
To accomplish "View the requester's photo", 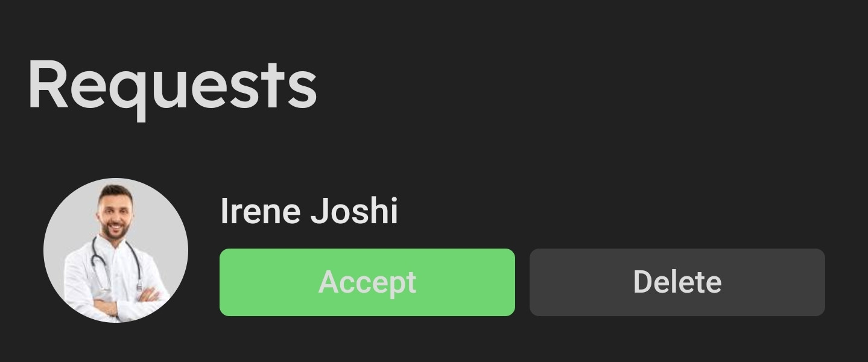I will click(x=116, y=250).
